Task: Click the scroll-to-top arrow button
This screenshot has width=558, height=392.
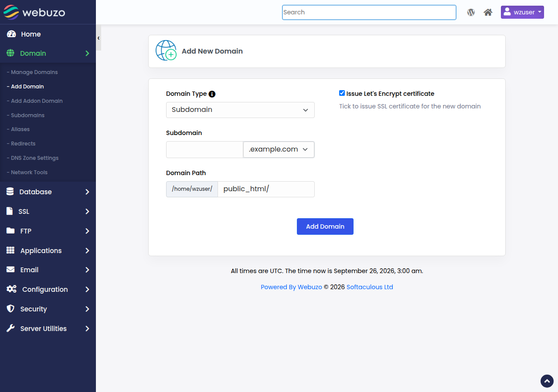Action: pos(547,381)
